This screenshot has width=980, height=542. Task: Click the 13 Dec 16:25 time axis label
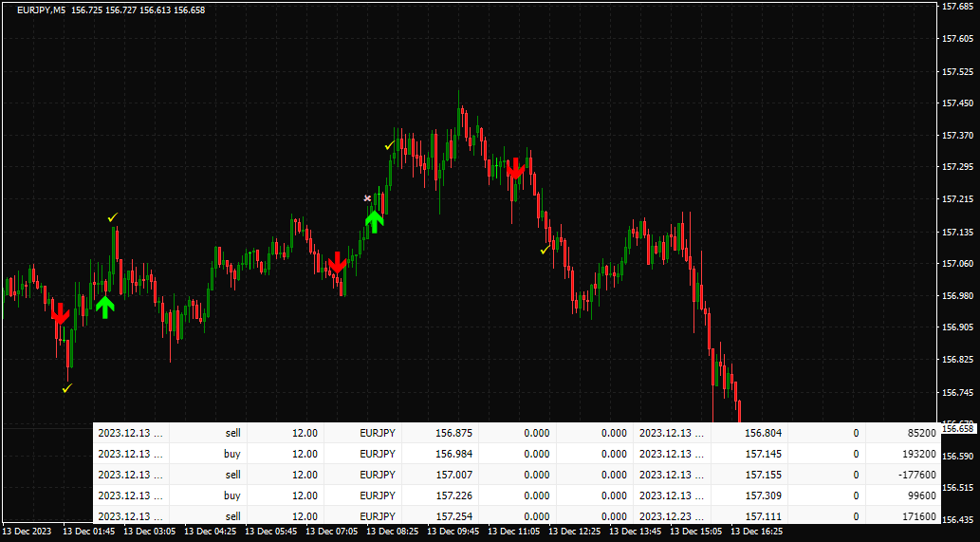coord(757,532)
